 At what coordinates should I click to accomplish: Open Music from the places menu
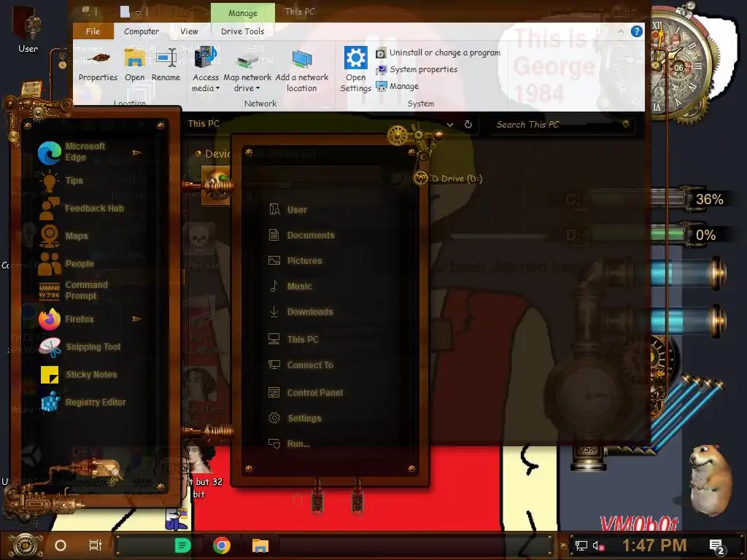[290, 286]
